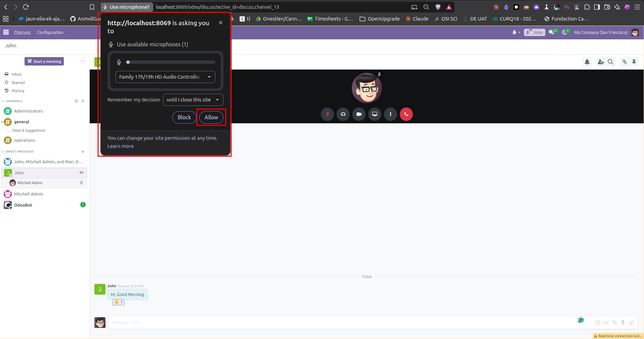Turn on the camera in call
This screenshot has height=339, width=644.
tap(359, 114)
